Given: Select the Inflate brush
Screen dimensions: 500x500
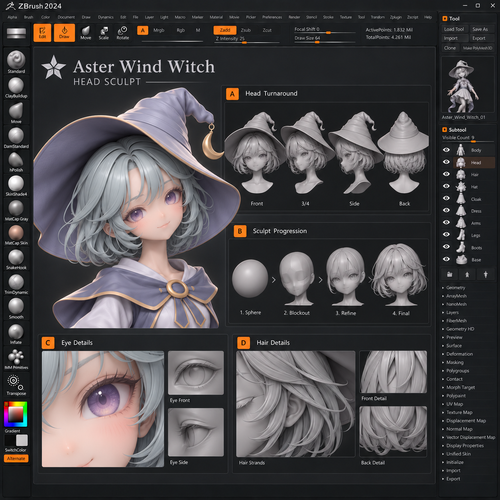Looking at the screenshot, I should 16,334.
